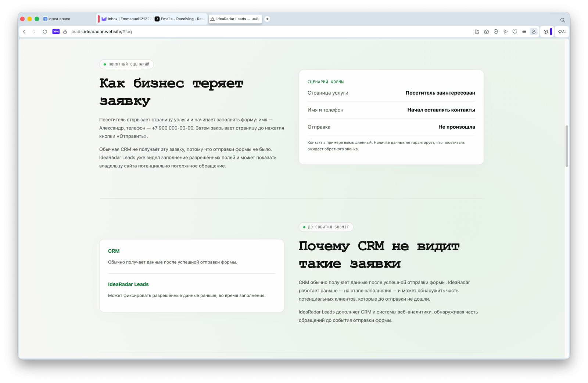
Task: Click the paragraph starting "Посетитель открывает страницу услуги"
Action: (x=191, y=128)
